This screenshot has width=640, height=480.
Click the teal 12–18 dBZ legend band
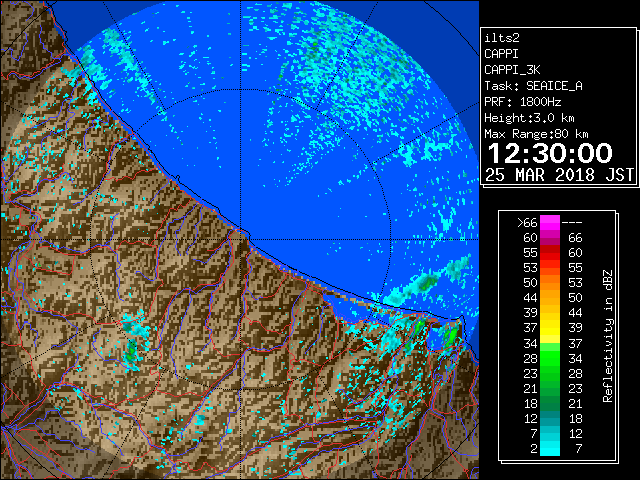[x=550, y=418]
